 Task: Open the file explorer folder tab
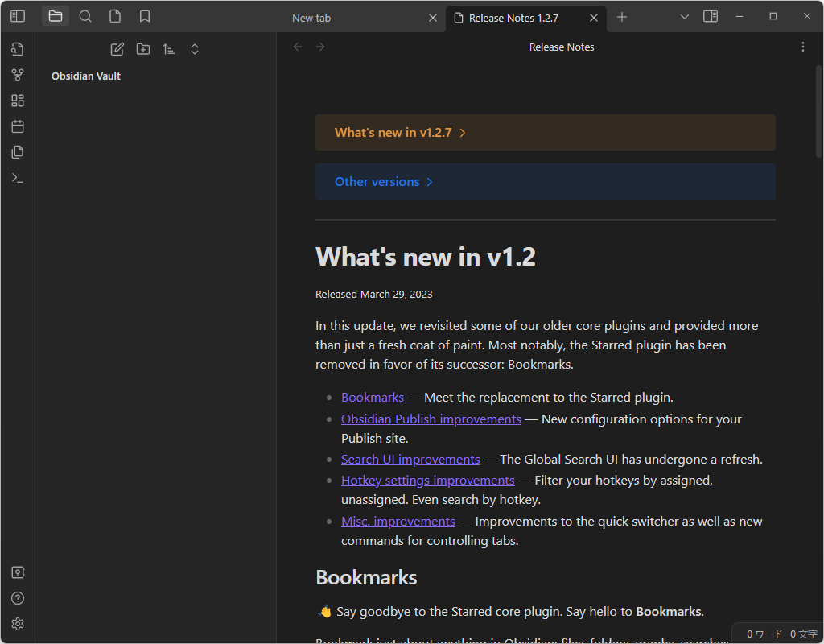[56, 16]
